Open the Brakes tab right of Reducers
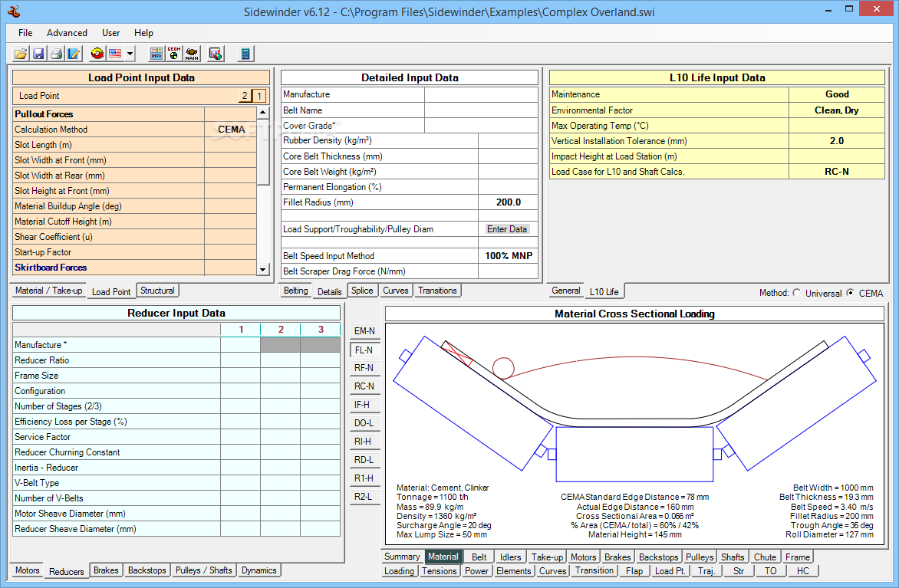 (106, 570)
